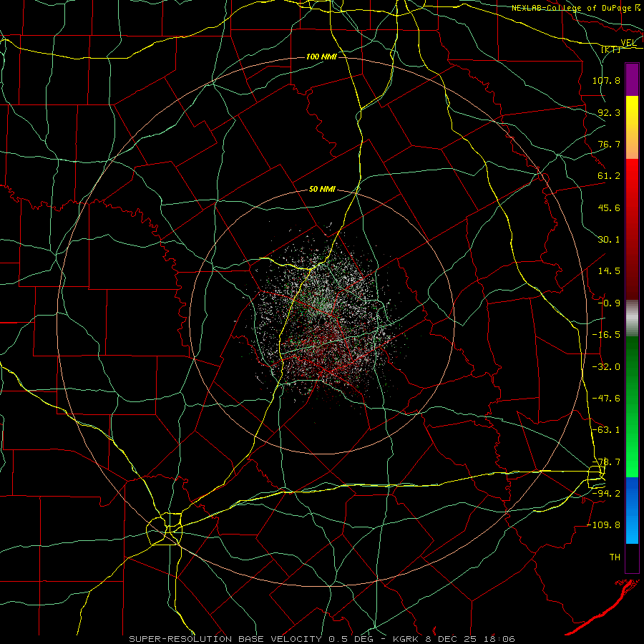Image resolution: width=644 pixels, height=644 pixels.
Task: Click the 50 NMI range ring label
Action: [322, 190]
